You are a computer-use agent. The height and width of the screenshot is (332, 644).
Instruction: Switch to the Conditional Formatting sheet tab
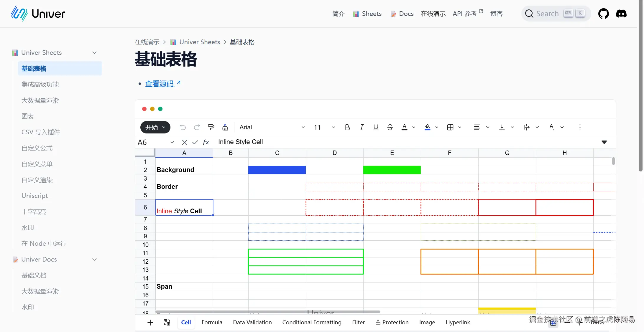point(312,323)
